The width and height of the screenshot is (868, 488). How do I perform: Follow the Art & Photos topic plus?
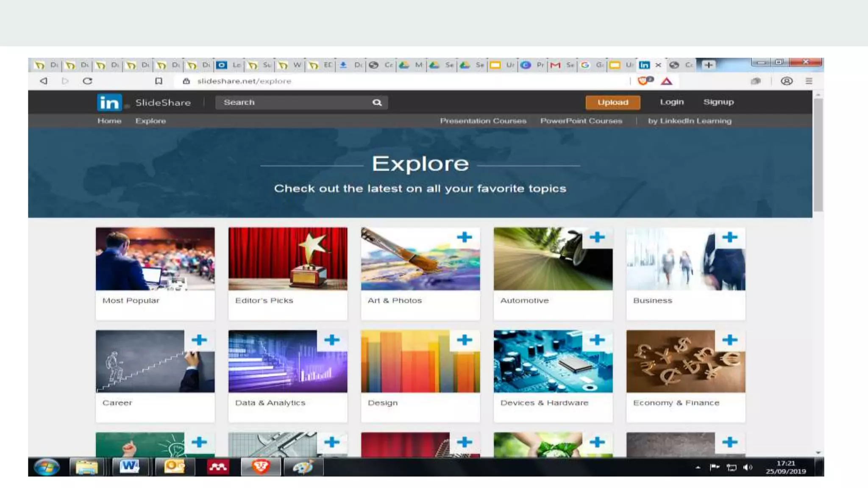tap(465, 237)
